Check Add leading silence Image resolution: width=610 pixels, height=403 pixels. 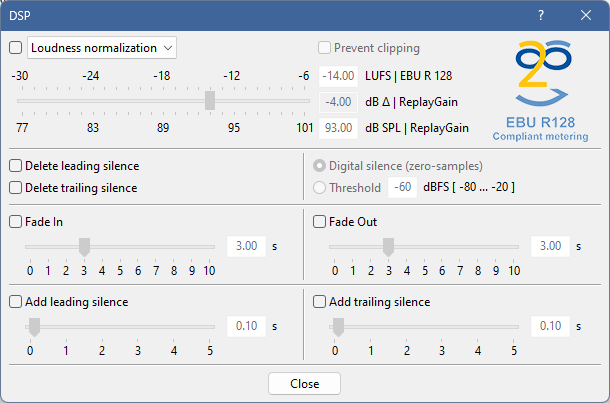(x=15, y=301)
